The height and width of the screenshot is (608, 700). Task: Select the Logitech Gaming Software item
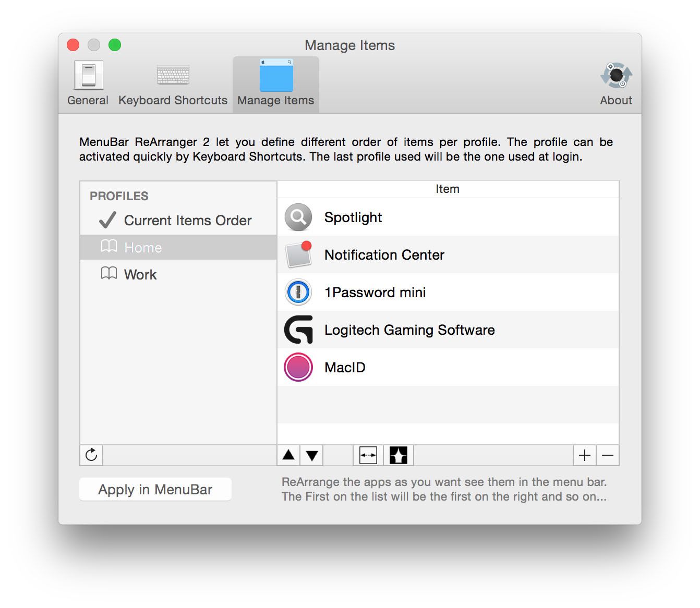coord(410,330)
